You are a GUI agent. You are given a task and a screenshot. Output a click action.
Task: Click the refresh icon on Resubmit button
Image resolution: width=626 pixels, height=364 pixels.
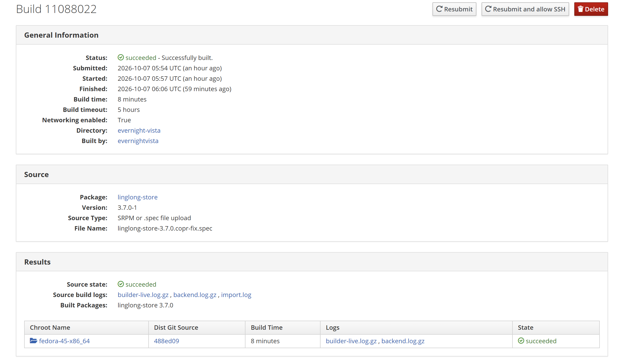439,9
